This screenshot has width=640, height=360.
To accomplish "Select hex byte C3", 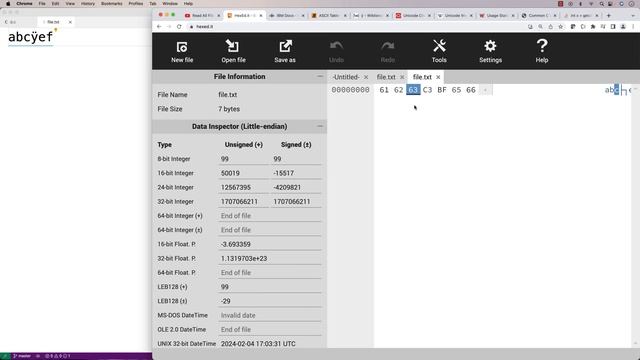I will pos(427,90).
